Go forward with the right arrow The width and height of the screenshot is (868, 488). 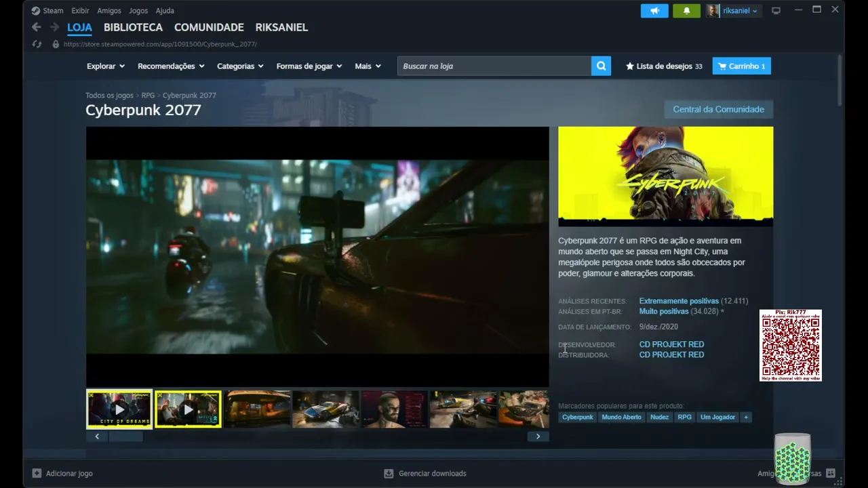click(54, 27)
